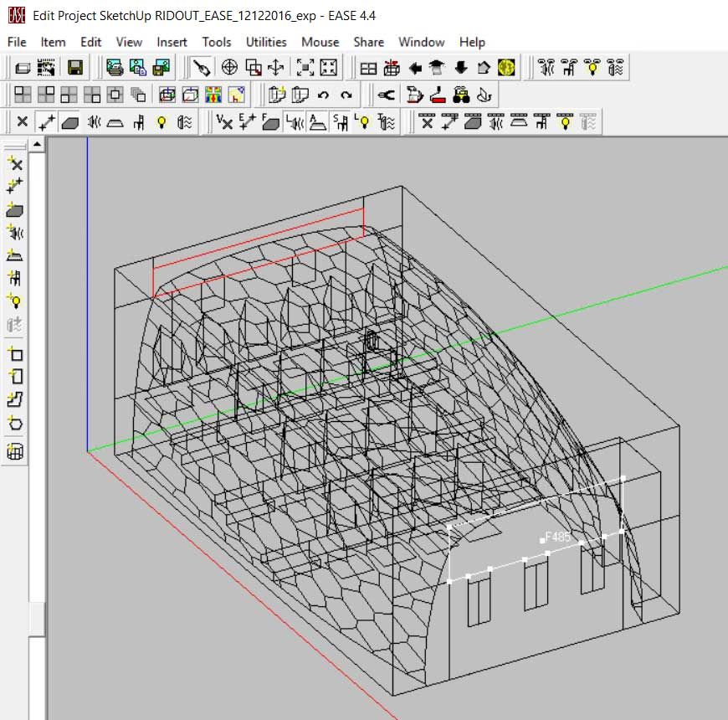Click the fit inward arrows icon

(328, 68)
